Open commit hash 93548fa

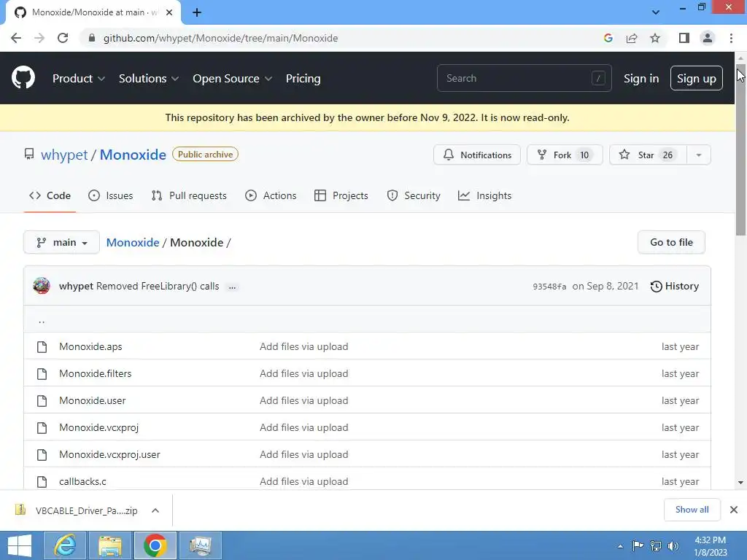coord(549,287)
